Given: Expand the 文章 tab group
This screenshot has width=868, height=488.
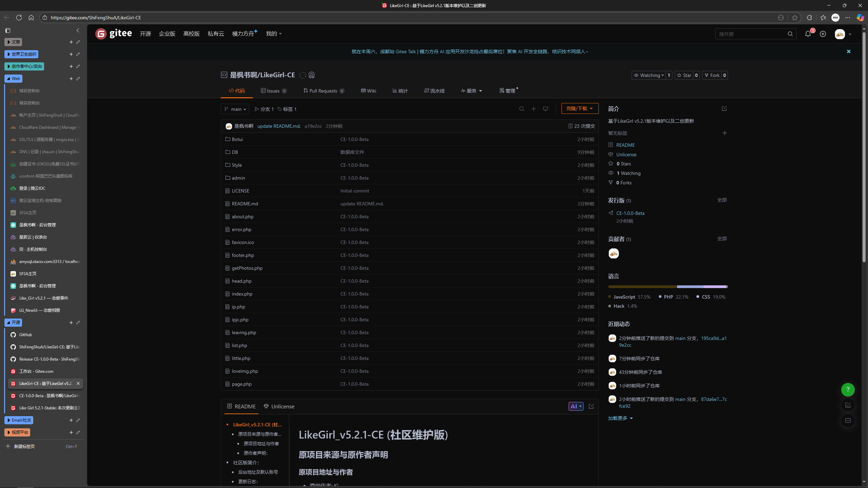Looking at the screenshot, I should 13,42.
